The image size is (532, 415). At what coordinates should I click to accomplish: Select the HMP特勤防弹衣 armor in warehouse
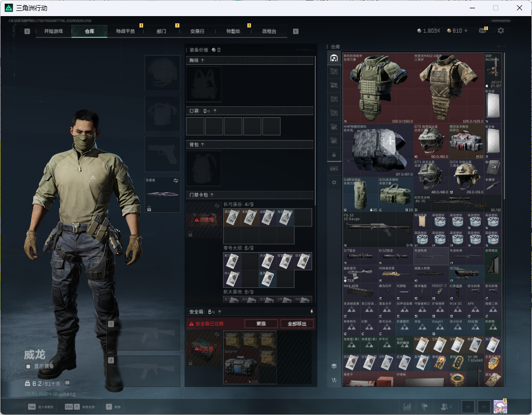(x=378, y=150)
